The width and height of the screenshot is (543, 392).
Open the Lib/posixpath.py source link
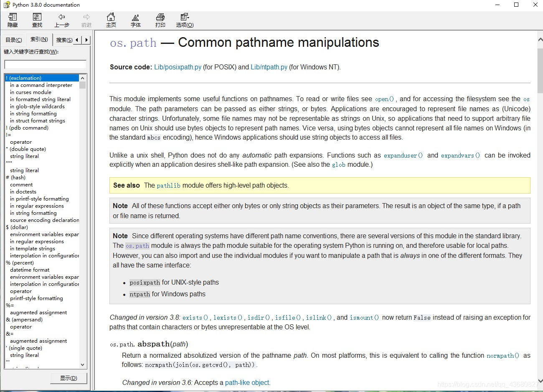coord(178,67)
